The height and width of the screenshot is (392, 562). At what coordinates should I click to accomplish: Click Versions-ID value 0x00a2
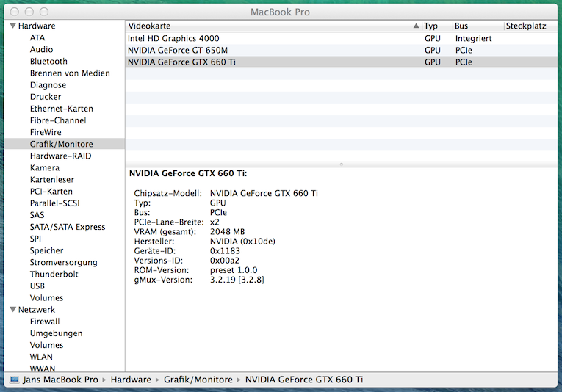(224, 261)
